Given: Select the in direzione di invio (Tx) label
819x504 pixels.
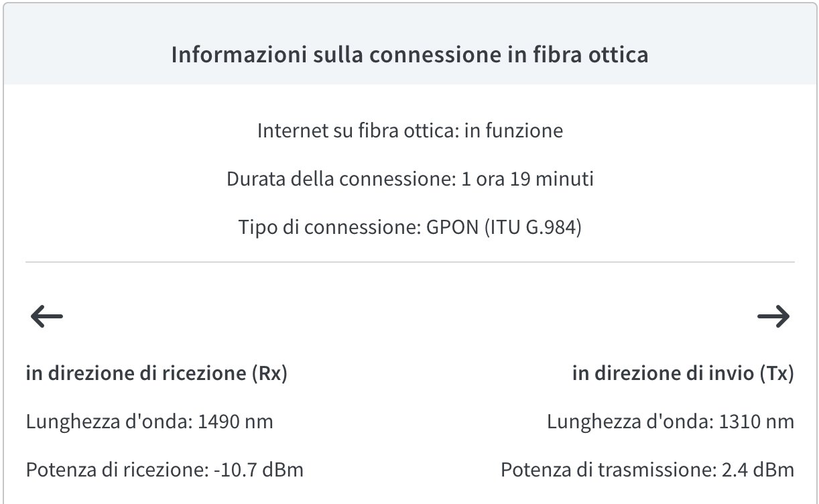Looking at the screenshot, I should pyautogui.click(x=683, y=373).
